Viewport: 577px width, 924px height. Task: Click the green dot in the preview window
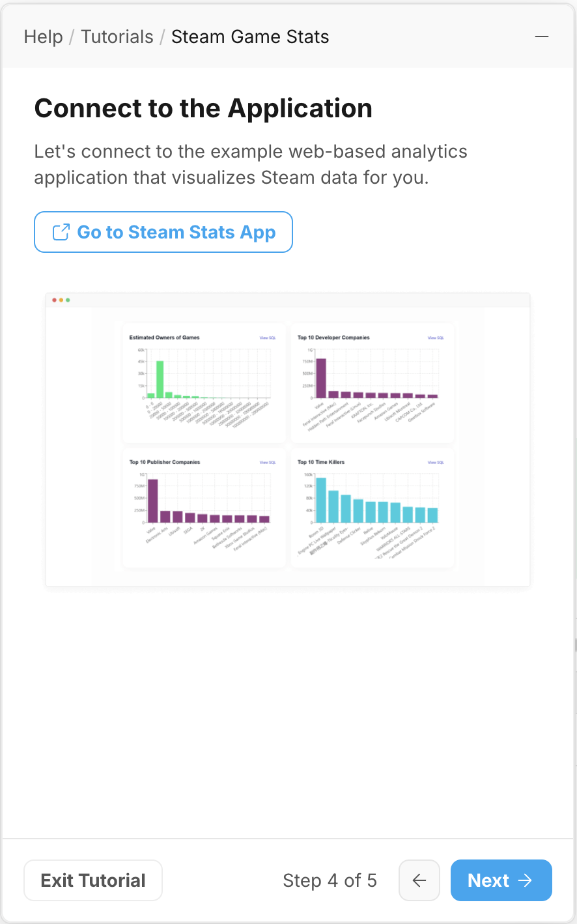coord(68,300)
